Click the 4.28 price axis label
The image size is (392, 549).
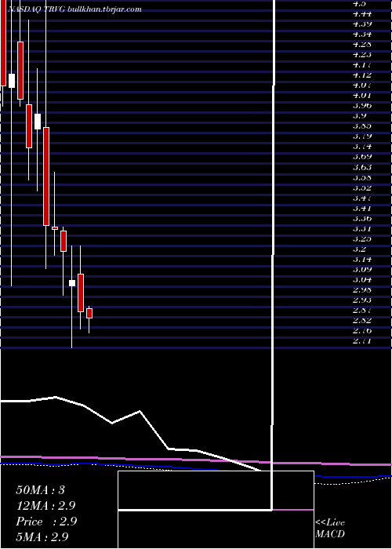point(362,45)
